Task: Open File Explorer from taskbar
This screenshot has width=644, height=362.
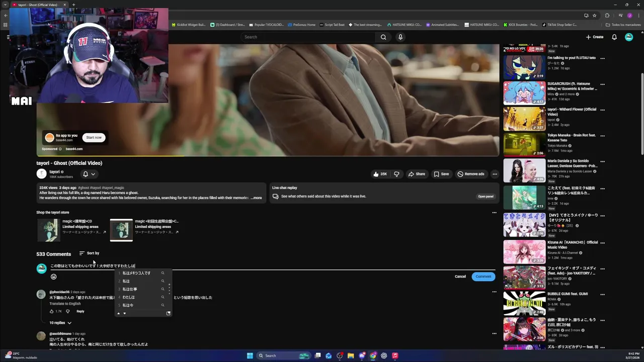Action: [351, 356]
